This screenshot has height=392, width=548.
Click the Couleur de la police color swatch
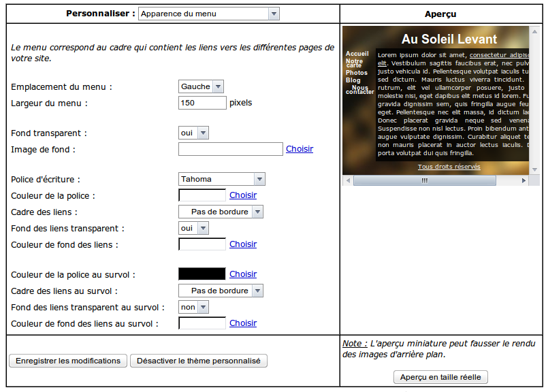pos(202,195)
